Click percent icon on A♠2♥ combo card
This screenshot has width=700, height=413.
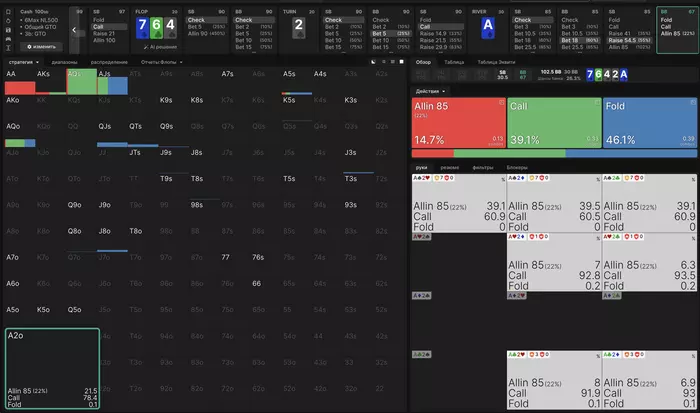click(x=503, y=179)
